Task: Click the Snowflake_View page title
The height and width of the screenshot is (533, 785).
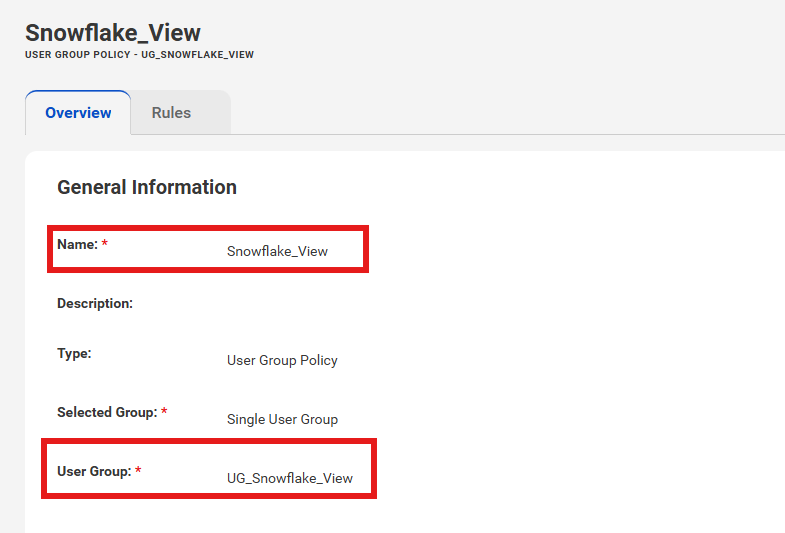Action: 113,33
